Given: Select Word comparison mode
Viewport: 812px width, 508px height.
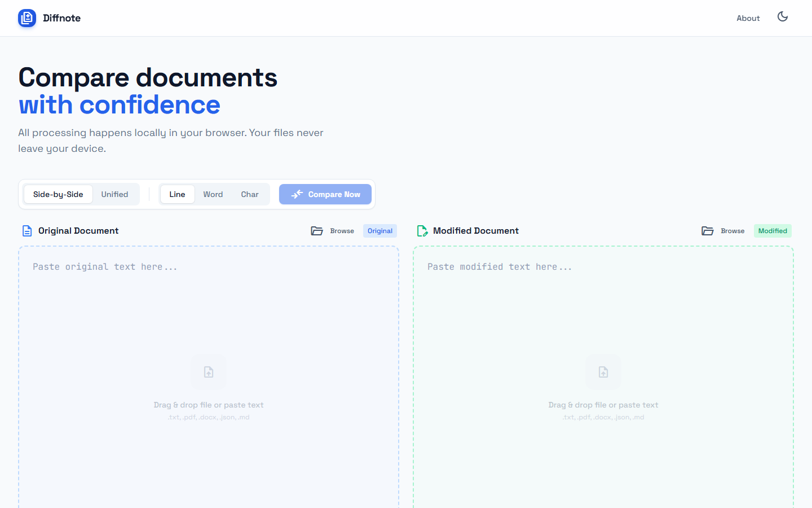Looking at the screenshot, I should pos(213,194).
